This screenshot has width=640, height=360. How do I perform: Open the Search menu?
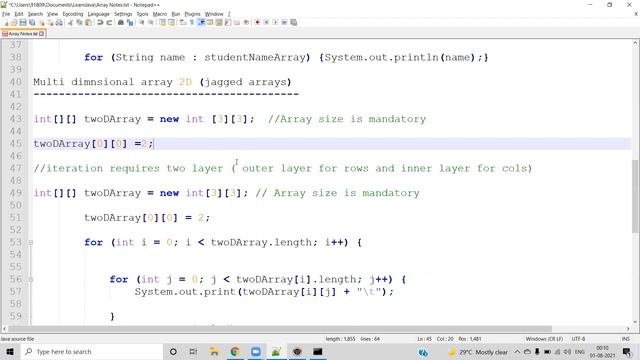pos(35,14)
